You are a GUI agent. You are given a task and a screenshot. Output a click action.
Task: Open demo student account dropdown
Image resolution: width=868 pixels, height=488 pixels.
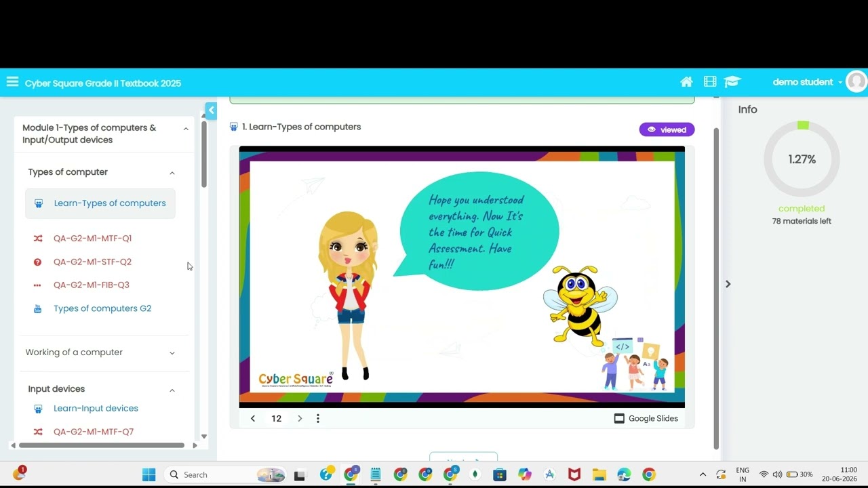pos(807,82)
